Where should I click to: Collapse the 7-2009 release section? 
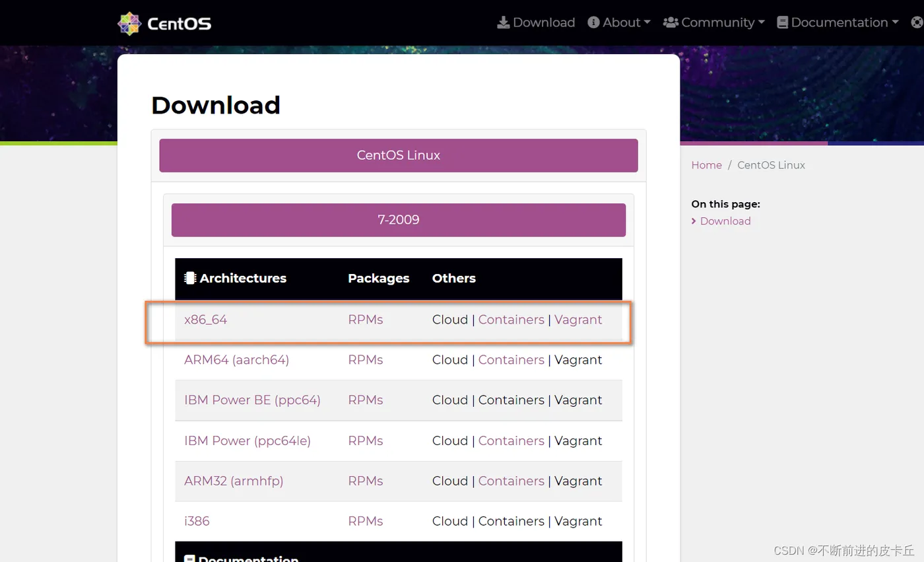coord(399,220)
